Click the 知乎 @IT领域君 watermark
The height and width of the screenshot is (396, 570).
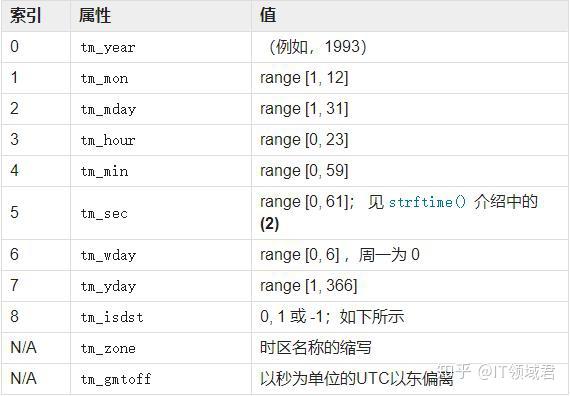(496, 372)
